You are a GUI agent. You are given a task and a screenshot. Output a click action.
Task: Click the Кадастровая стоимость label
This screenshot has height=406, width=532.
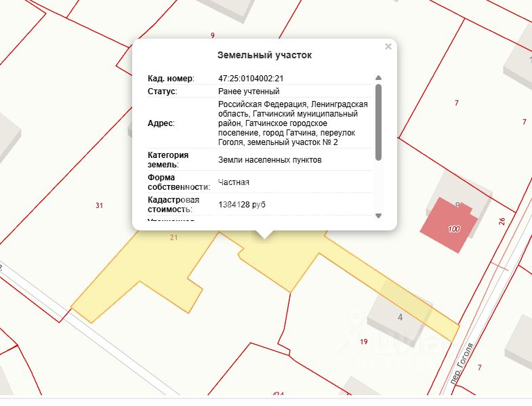click(173, 205)
